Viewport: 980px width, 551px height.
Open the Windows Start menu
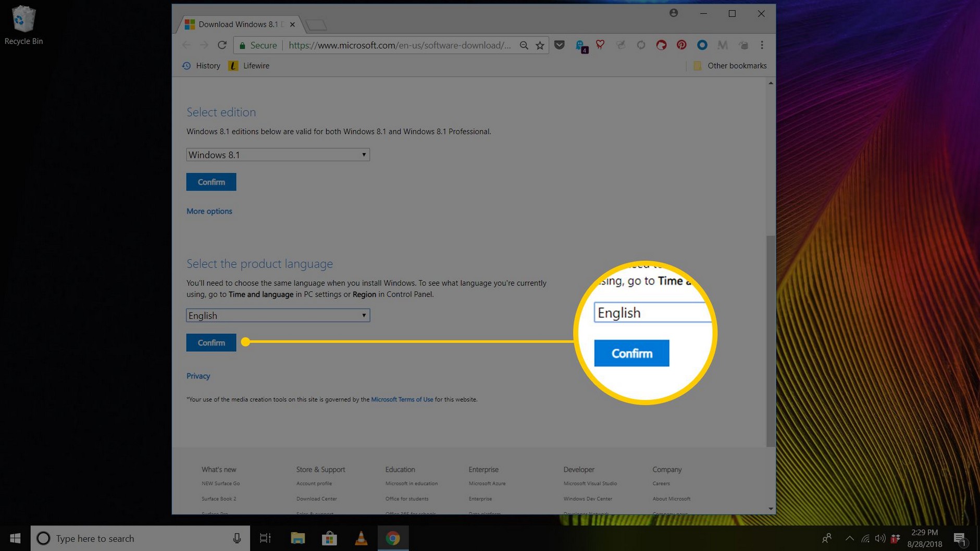tap(15, 538)
